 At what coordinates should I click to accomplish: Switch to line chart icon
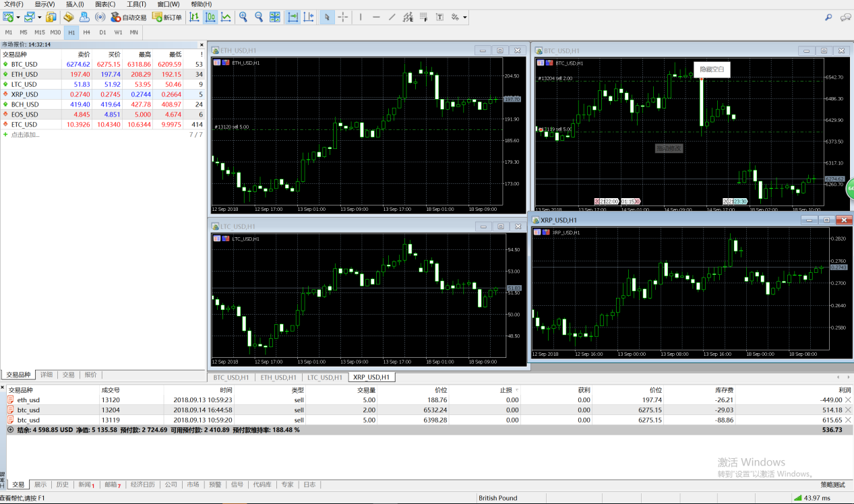click(x=226, y=17)
